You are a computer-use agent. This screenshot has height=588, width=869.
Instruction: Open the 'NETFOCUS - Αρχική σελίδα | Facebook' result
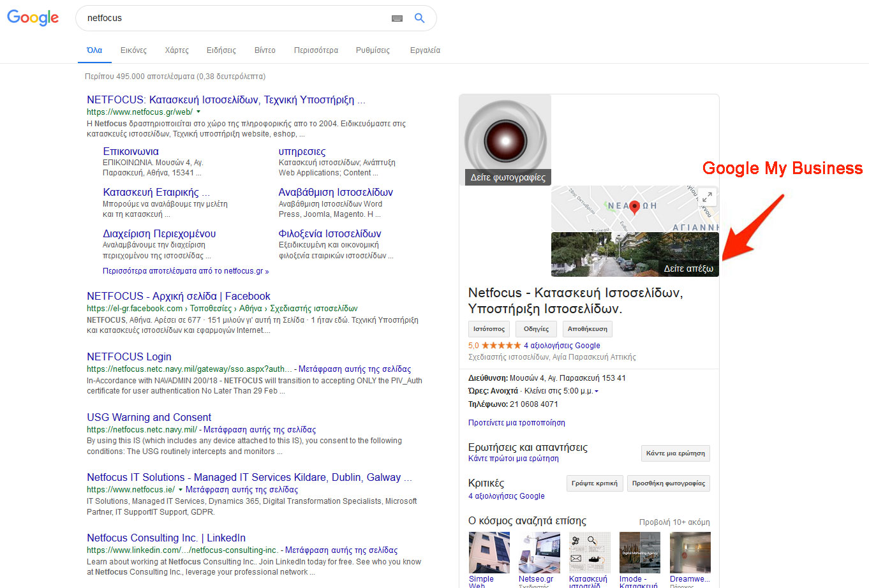pyautogui.click(x=179, y=297)
